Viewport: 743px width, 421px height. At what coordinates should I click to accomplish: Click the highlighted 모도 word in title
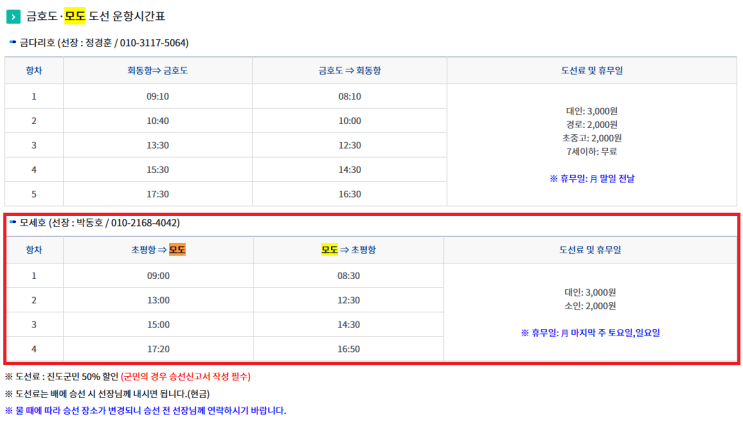pos(75,16)
